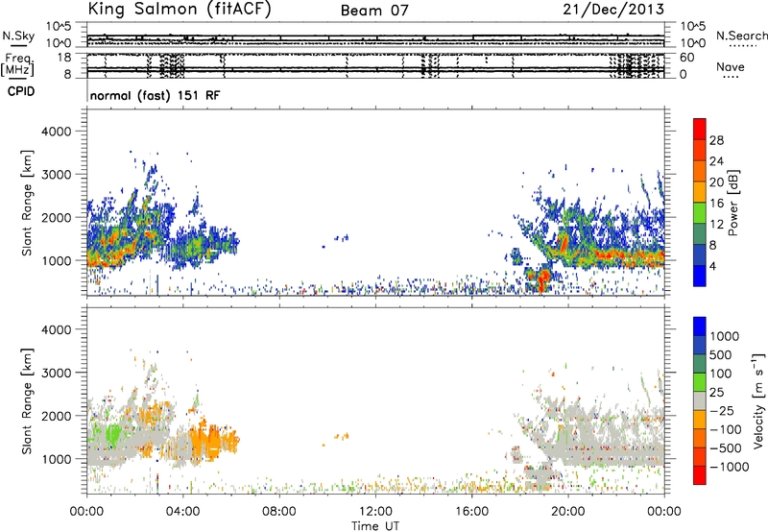The height and width of the screenshot is (532, 768).
Task: Click the "Power [dB]" colorbar title
Action: click(732, 203)
